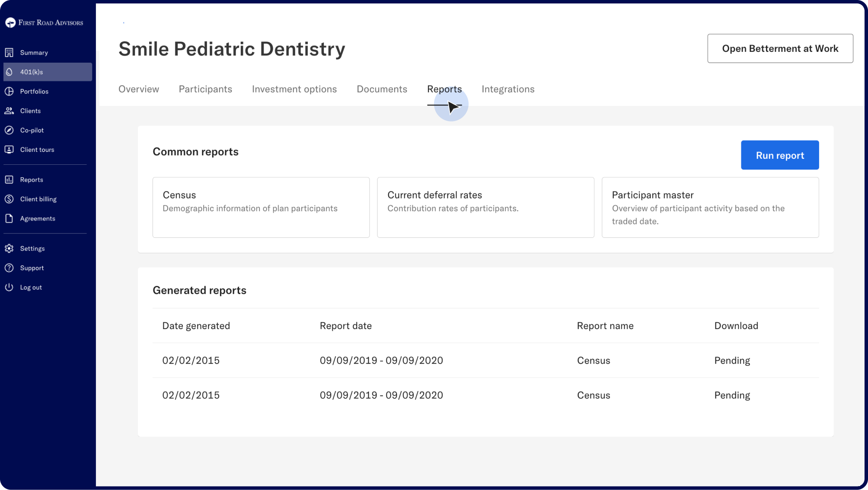Click the Run report button

(x=779, y=155)
